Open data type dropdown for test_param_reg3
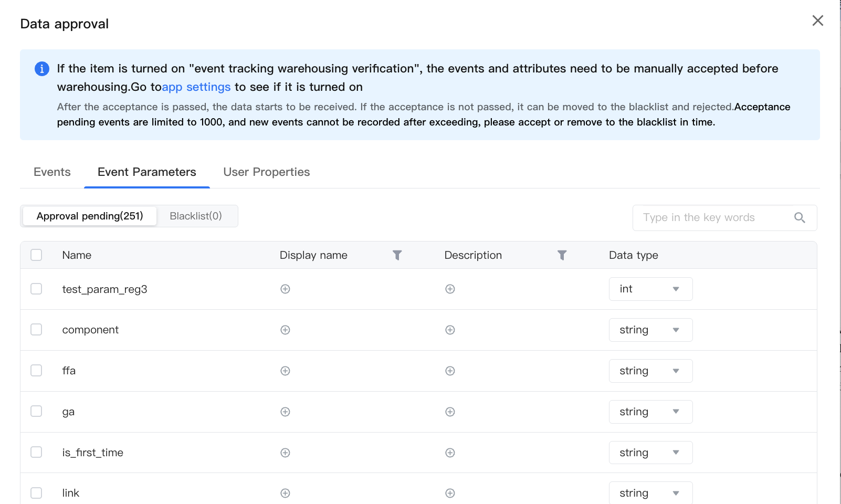This screenshot has width=841, height=504. [x=650, y=289]
